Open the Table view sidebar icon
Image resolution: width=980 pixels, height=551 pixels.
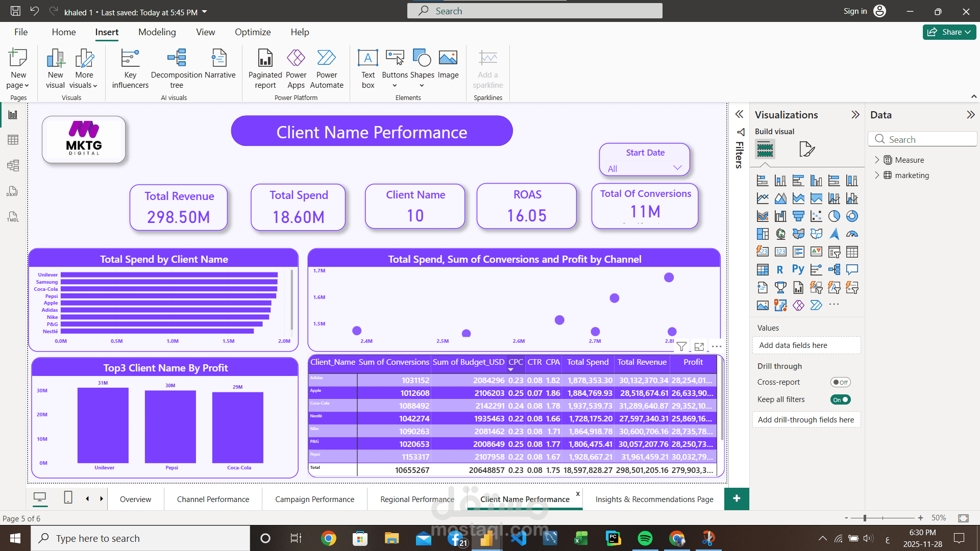point(13,140)
